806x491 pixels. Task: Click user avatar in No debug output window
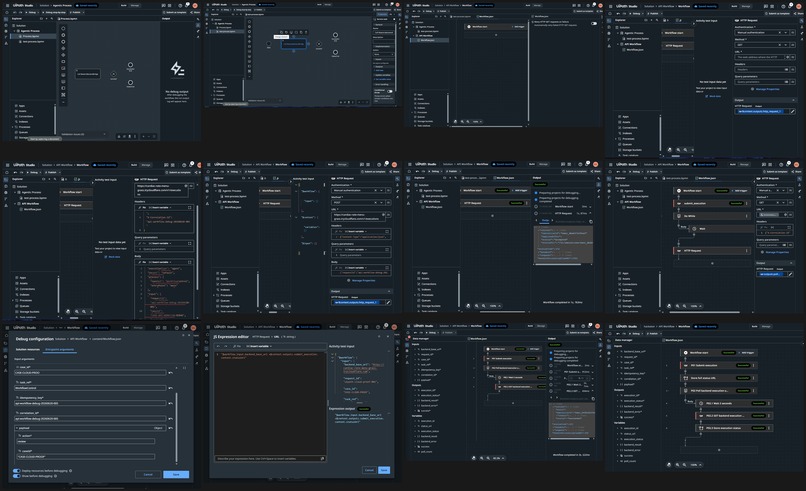[x=195, y=5]
